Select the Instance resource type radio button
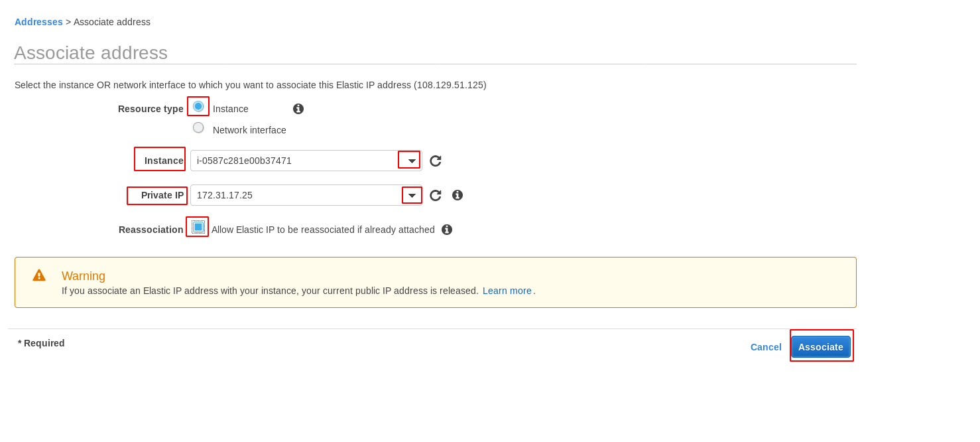The image size is (980, 442). click(198, 106)
